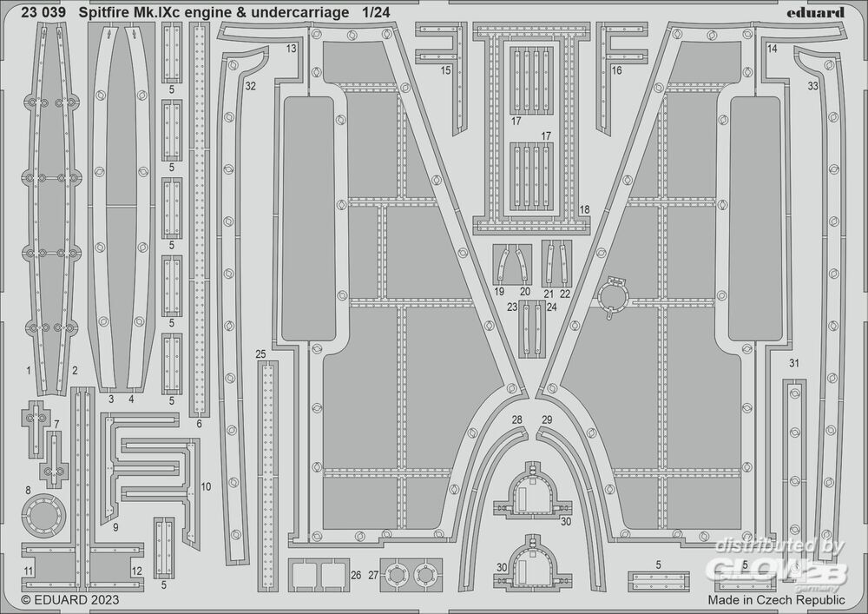Select the round clamp ring beside part 22

click(x=615, y=295)
